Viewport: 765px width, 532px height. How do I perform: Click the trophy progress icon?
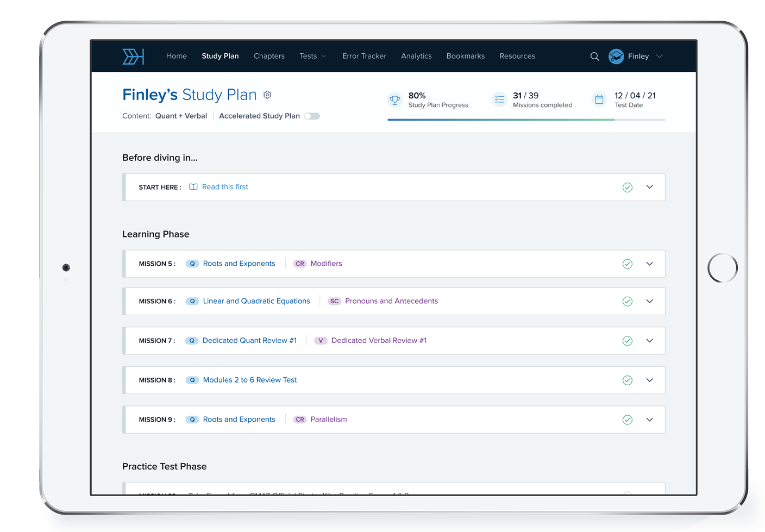tap(395, 100)
